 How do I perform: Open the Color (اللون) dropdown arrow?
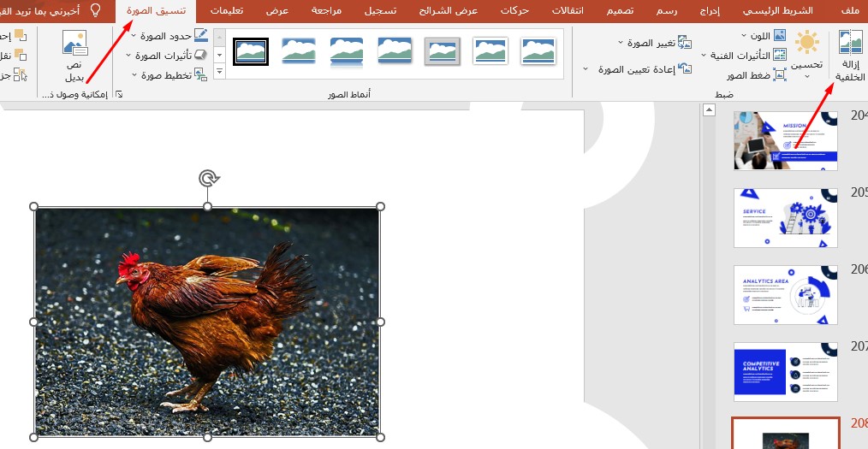coord(743,36)
